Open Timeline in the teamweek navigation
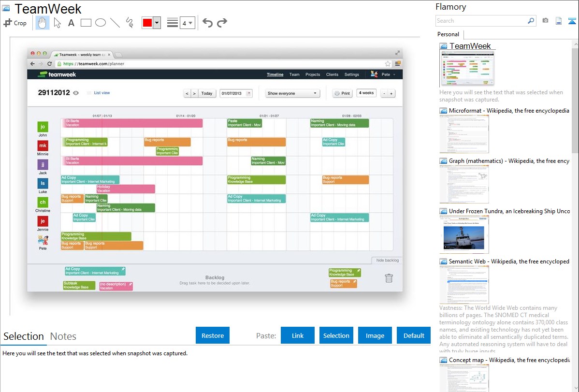The height and width of the screenshot is (392, 579). click(x=275, y=74)
